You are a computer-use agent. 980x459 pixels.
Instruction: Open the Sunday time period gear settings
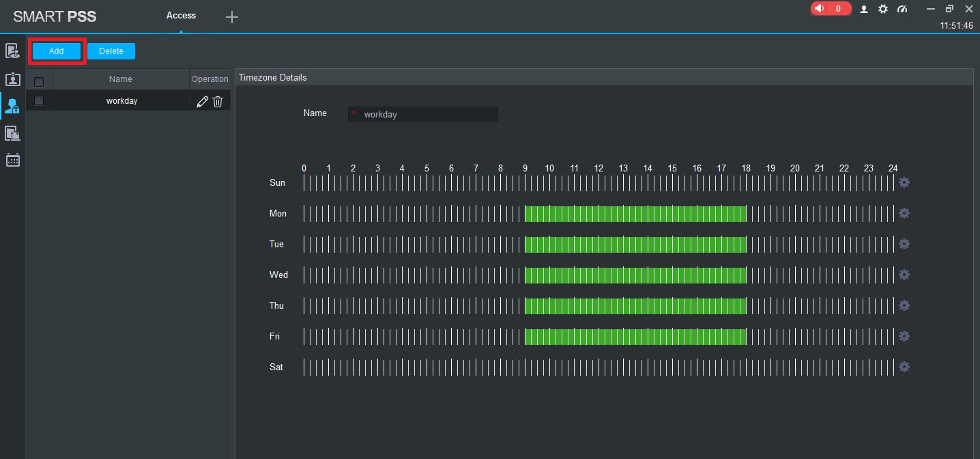click(904, 182)
